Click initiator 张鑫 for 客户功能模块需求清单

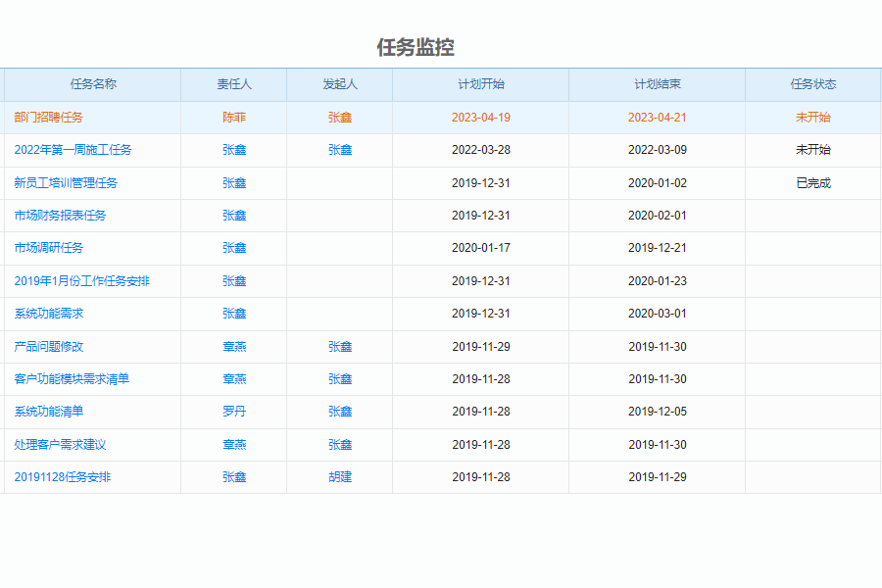pos(340,378)
